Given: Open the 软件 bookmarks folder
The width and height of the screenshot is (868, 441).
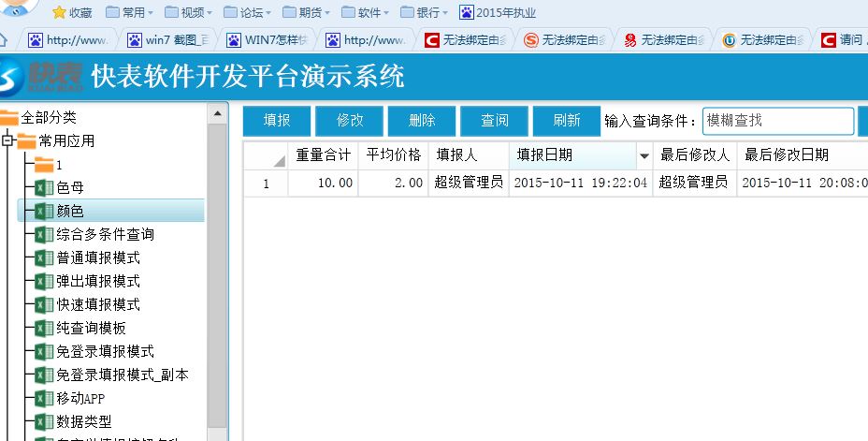Looking at the screenshot, I should coord(366,12).
